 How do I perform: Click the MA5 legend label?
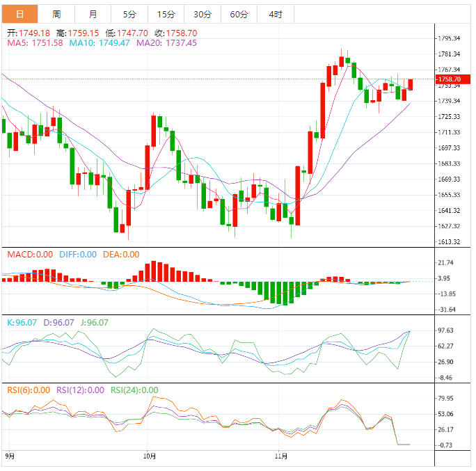(x=35, y=43)
